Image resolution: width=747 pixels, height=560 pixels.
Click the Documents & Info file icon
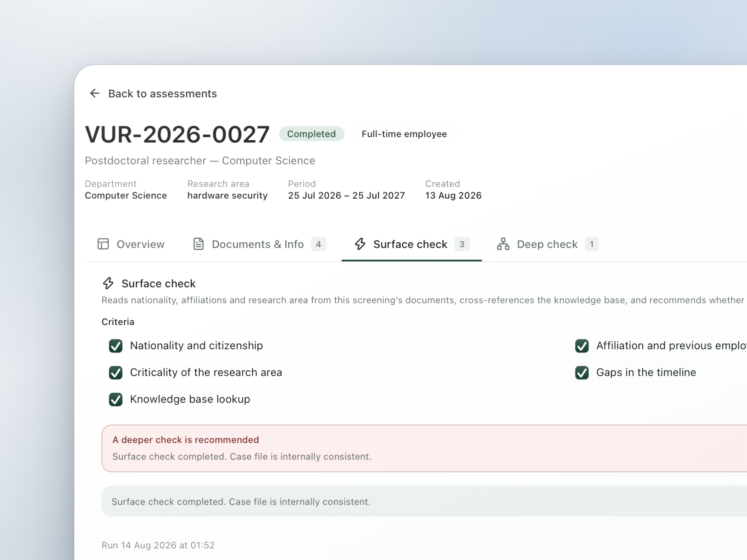[198, 244]
